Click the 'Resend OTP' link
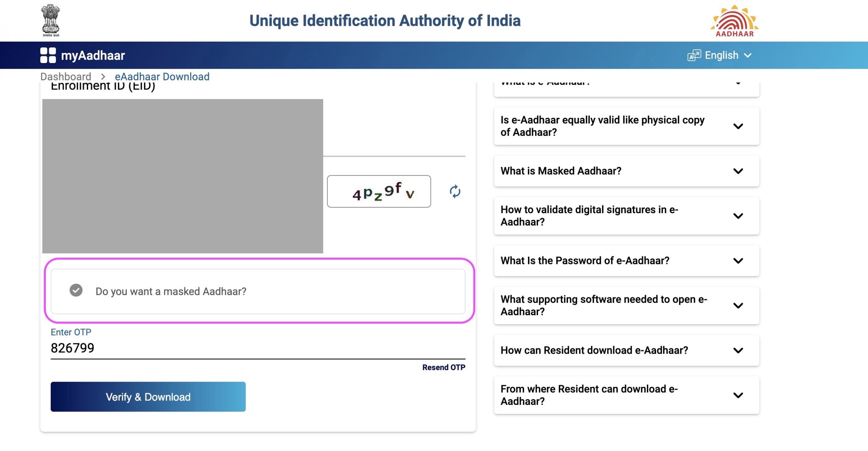This screenshot has width=868, height=451. coord(444,367)
